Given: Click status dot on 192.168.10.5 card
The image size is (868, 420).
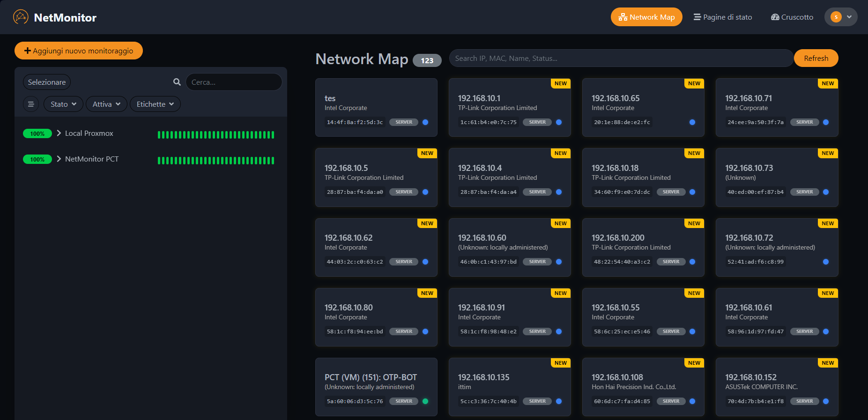Looking at the screenshot, I should click(425, 192).
